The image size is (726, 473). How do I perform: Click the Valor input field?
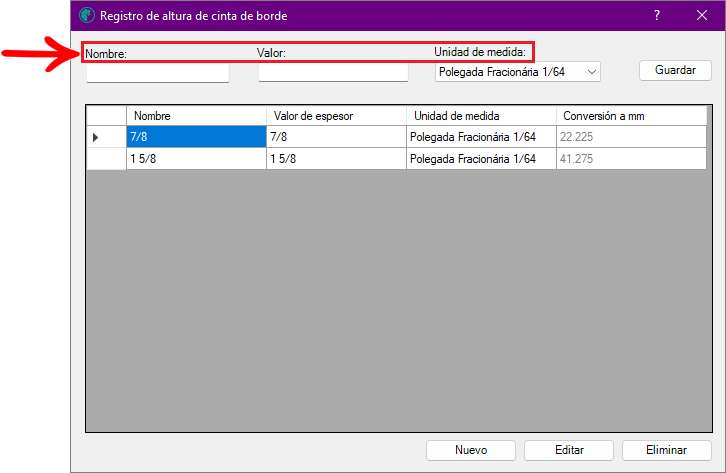tap(333, 72)
